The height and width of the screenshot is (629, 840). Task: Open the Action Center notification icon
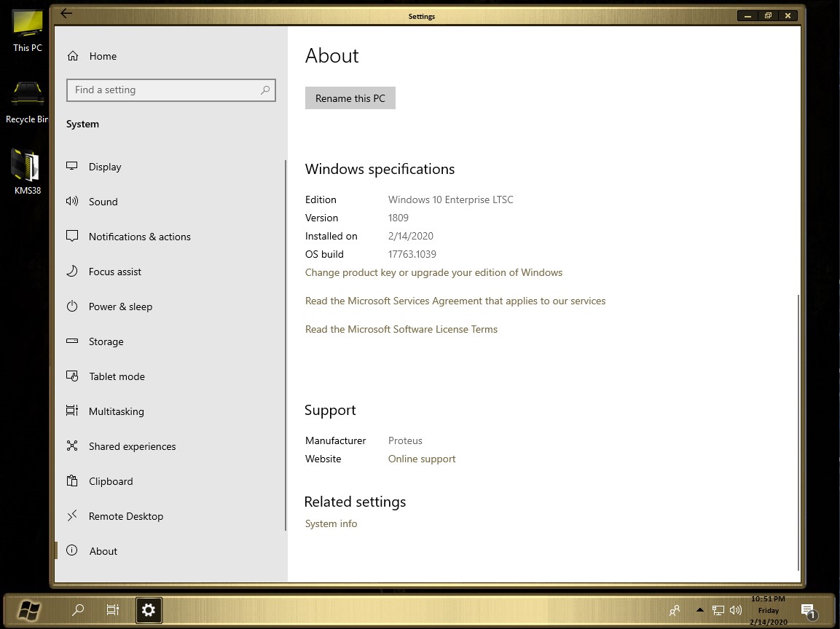pos(808,610)
